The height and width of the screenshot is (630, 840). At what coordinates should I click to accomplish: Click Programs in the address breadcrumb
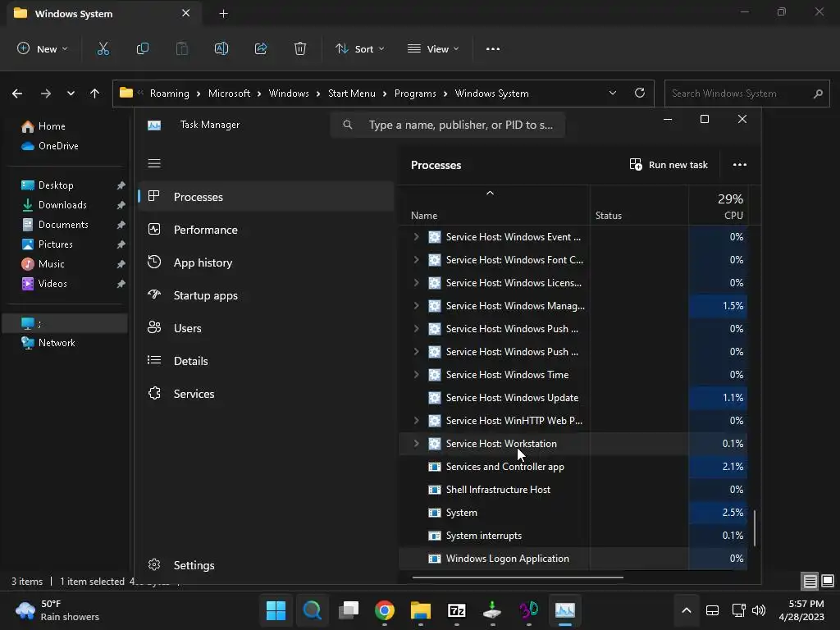(x=415, y=94)
